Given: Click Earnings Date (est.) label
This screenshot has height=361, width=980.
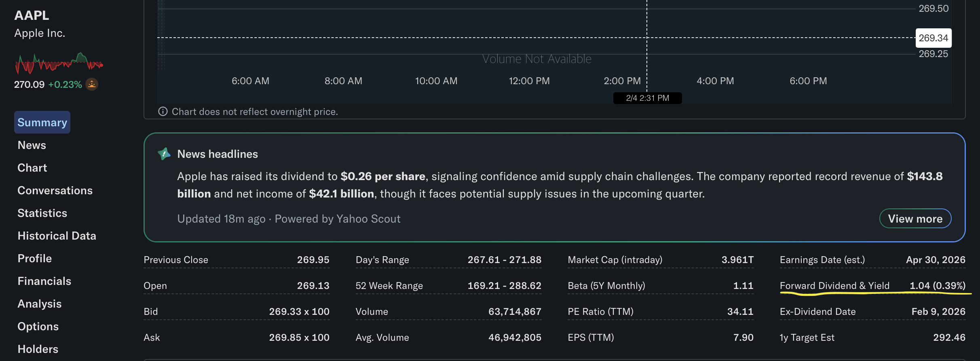Looking at the screenshot, I should [822, 260].
